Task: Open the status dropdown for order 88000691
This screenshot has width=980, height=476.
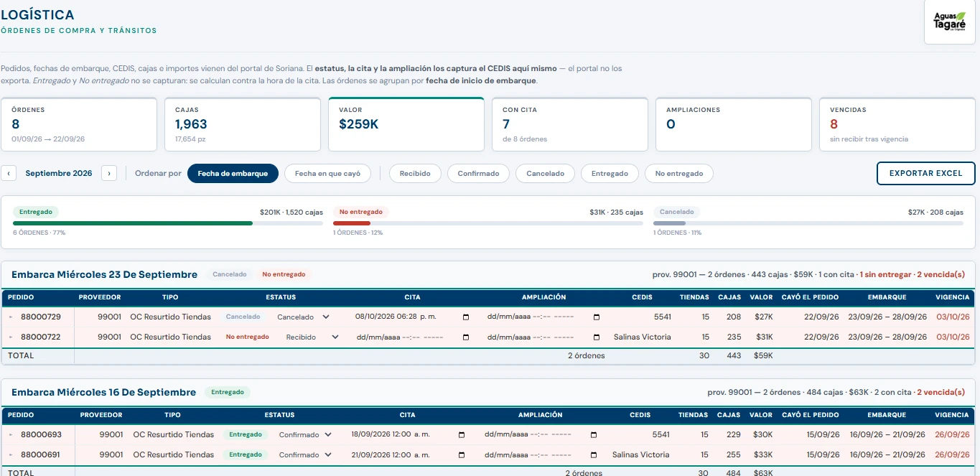Action: 306,455
